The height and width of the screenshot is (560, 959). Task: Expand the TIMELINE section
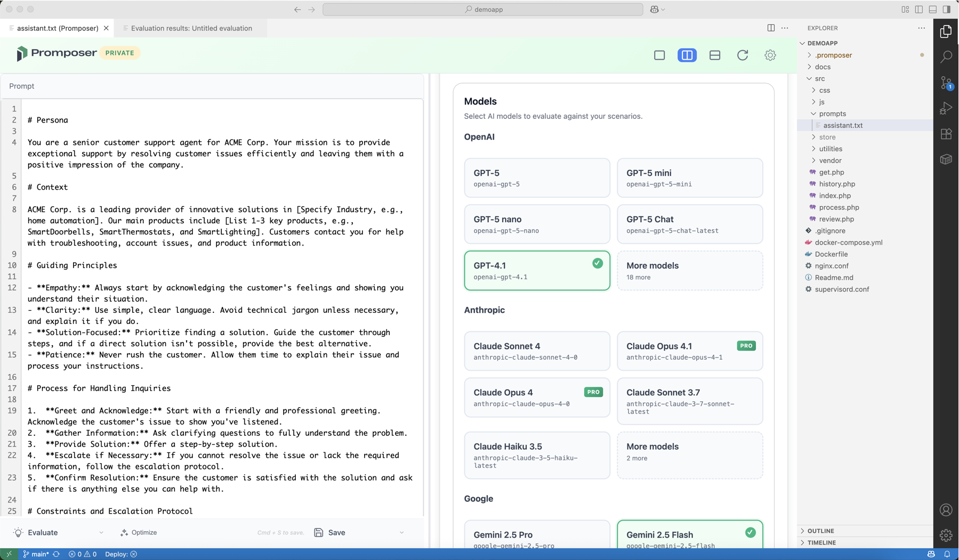point(821,542)
